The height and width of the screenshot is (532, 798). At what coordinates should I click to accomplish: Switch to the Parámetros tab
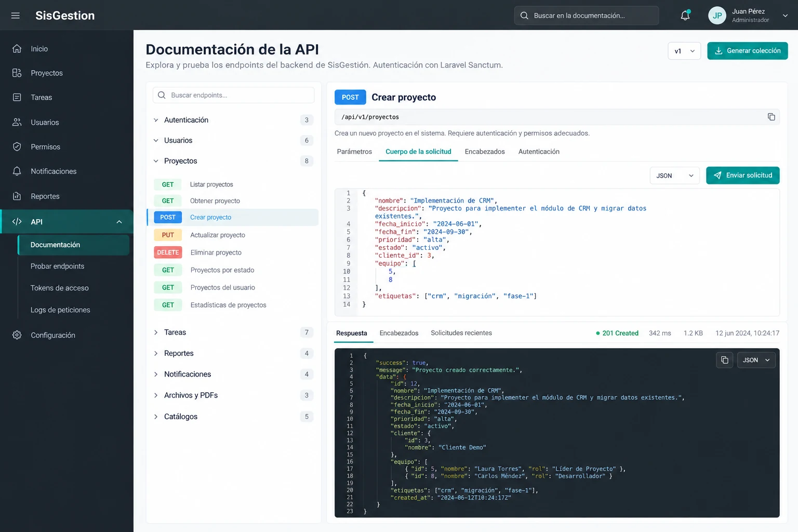(x=354, y=152)
